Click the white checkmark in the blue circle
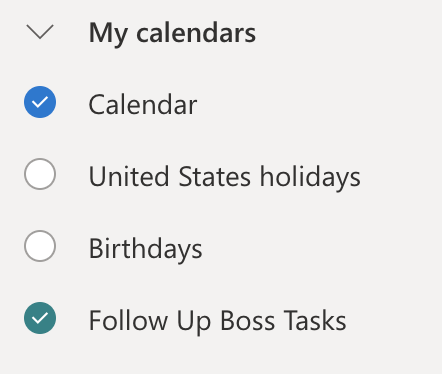Image resolution: width=442 pixels, height=374 pixels. 40,102
